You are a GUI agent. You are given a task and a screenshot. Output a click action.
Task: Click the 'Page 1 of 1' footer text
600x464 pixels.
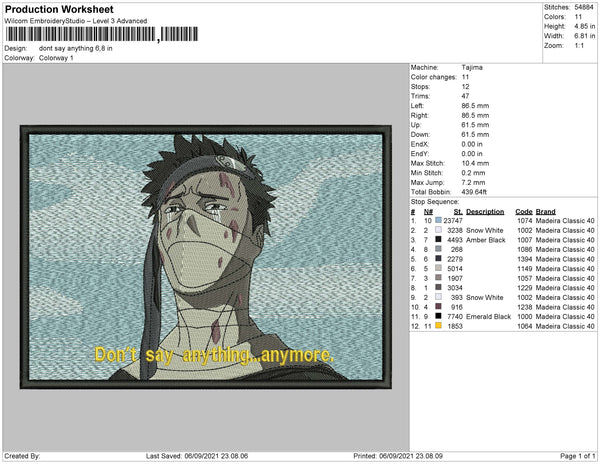[578, 456]
